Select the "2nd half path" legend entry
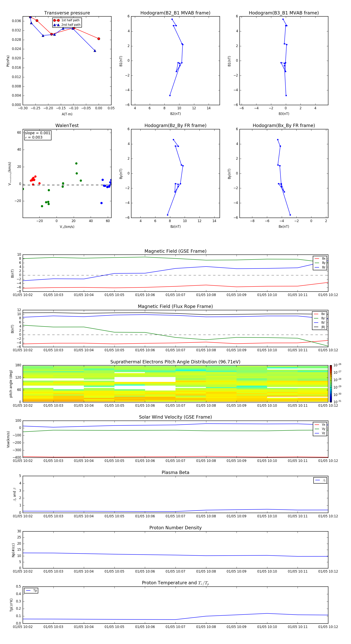351x644 pixels. (x=67, y=25)
